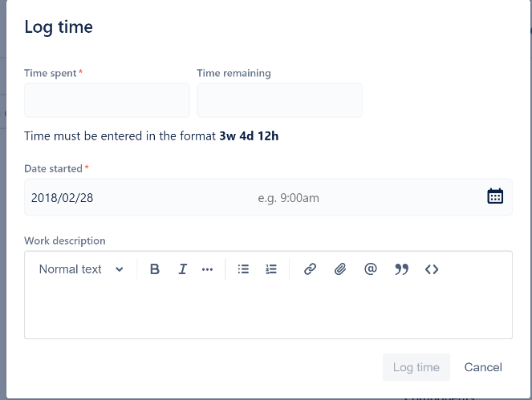Insert a quote block
532x400 pixels.
(401, 269)
